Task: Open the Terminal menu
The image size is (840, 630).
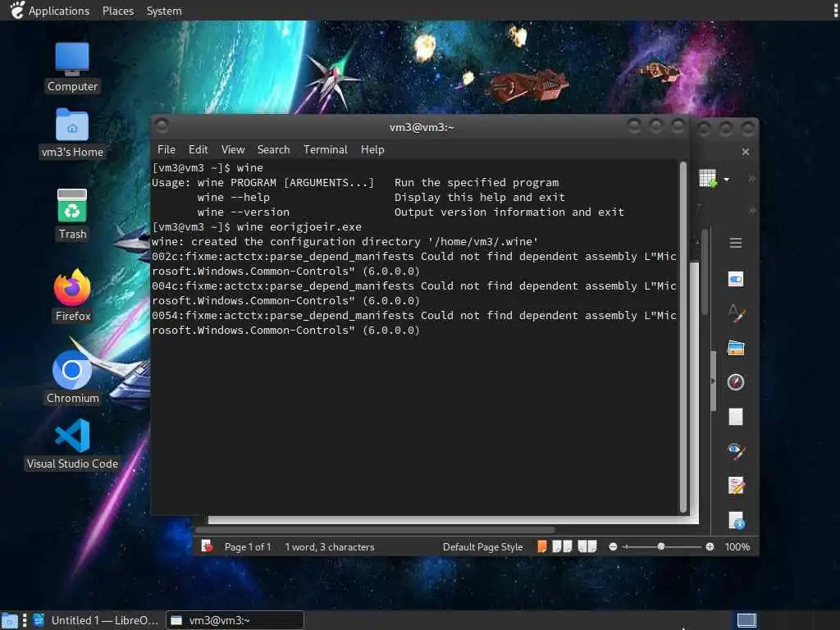Action: point(325,149)
